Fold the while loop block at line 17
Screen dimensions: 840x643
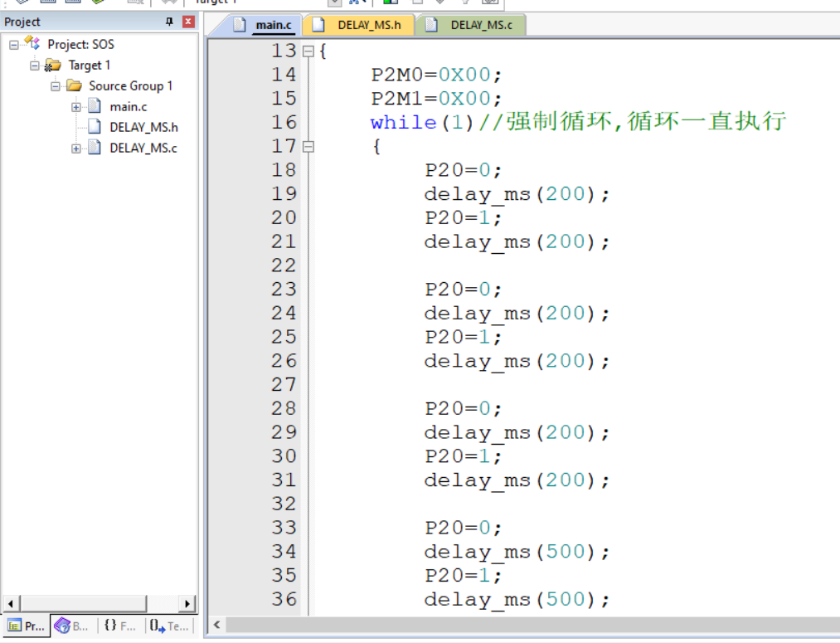308,146
